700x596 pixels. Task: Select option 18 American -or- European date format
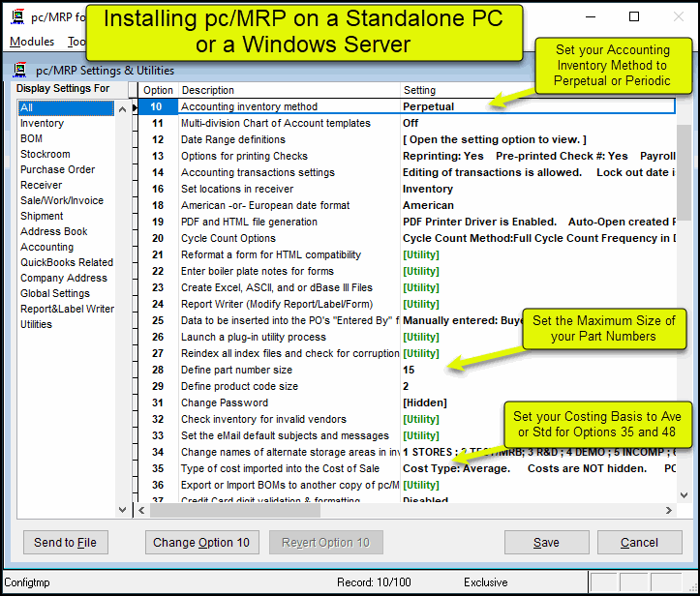407,206
